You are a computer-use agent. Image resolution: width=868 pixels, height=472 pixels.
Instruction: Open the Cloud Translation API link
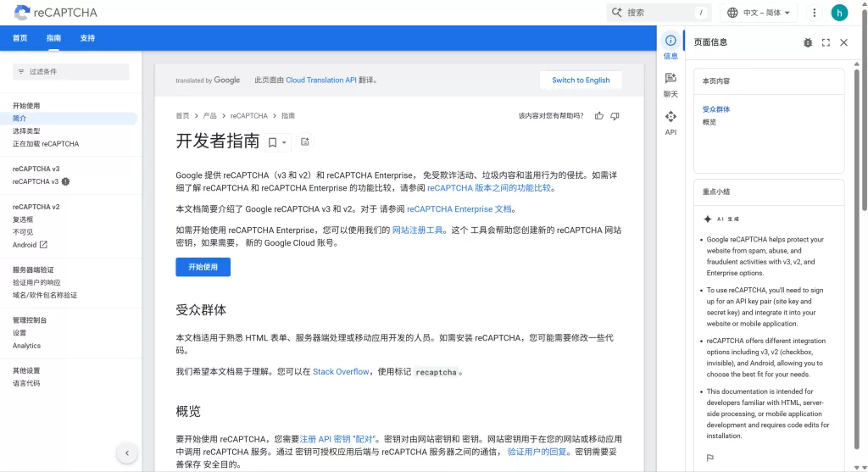click(x=321, y=81)
